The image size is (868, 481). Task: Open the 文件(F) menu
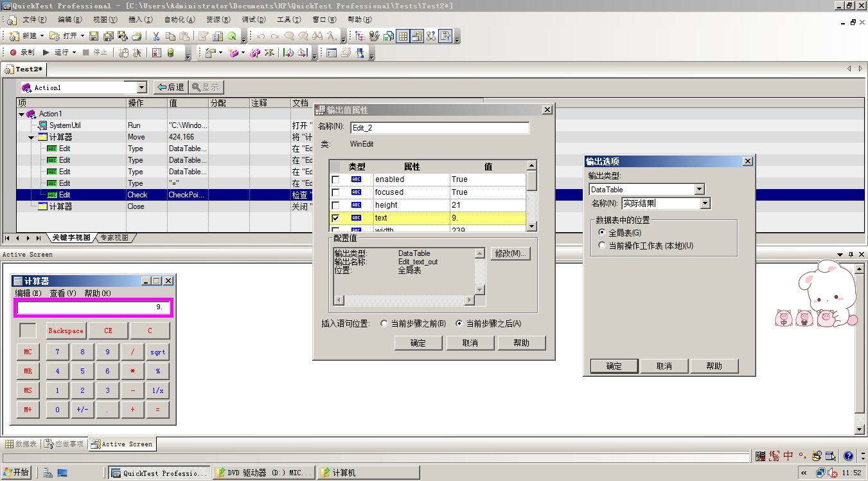[x=35, y=20]
